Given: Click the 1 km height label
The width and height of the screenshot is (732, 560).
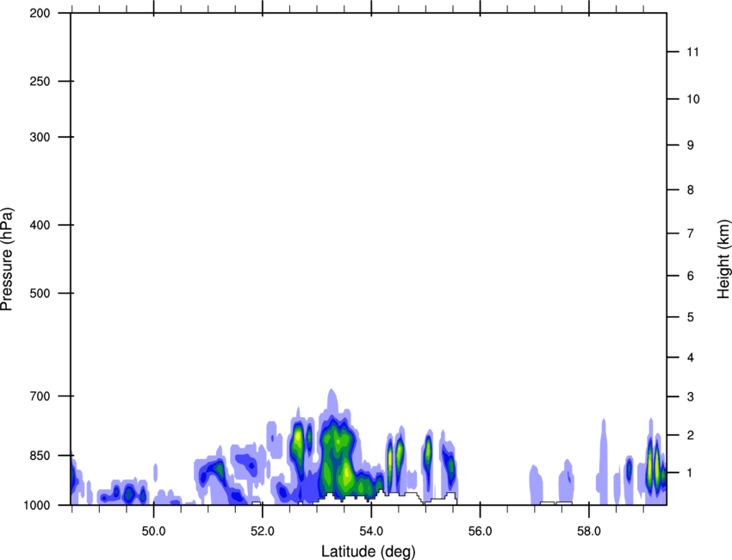Looking at the screenshot, I should 691,473.
